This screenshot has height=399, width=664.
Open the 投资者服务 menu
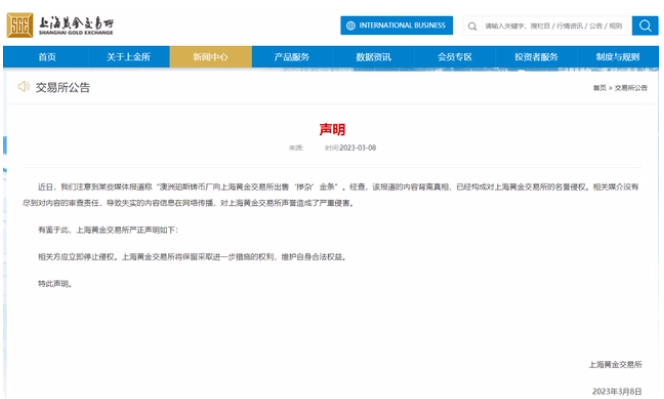(536, 57)
